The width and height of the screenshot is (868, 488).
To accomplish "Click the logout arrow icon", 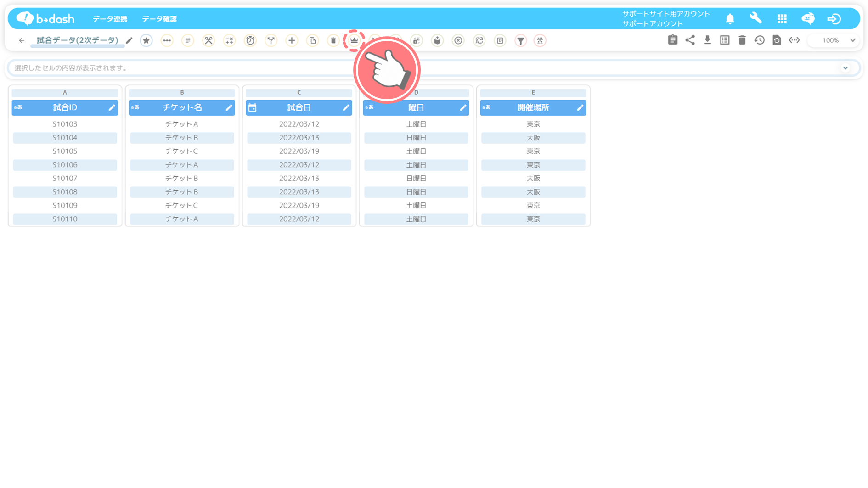I will tap(834, 19).
